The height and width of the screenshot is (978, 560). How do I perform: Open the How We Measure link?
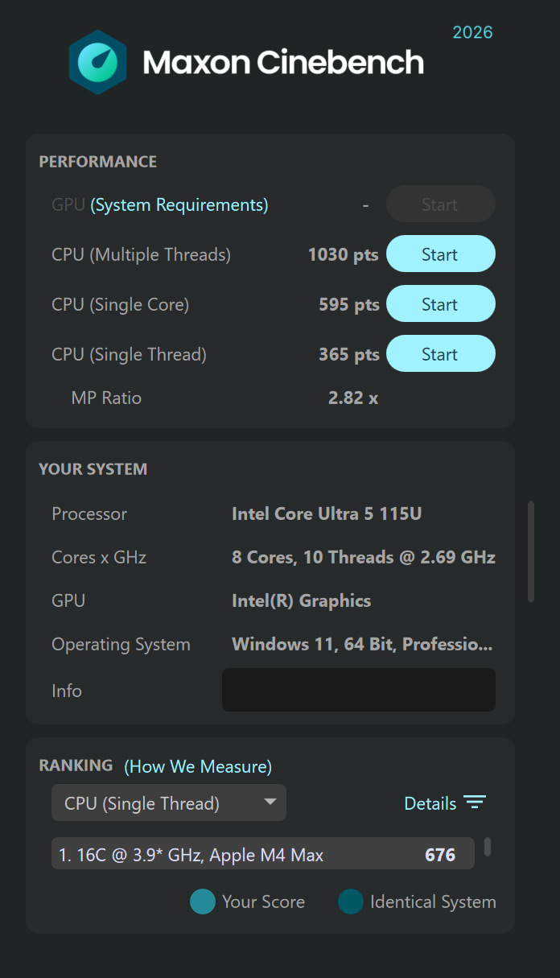(198, 766)
